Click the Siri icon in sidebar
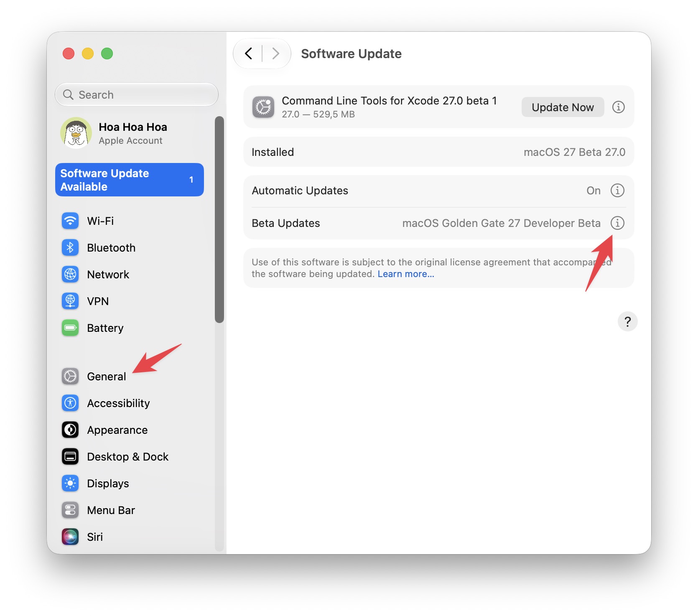 coord(70,537)
